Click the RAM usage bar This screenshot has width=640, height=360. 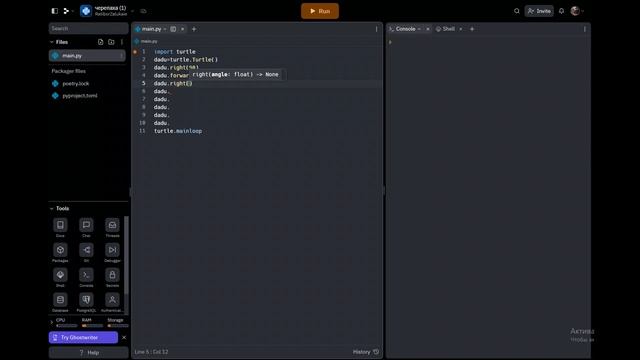[x=92, y=326]
